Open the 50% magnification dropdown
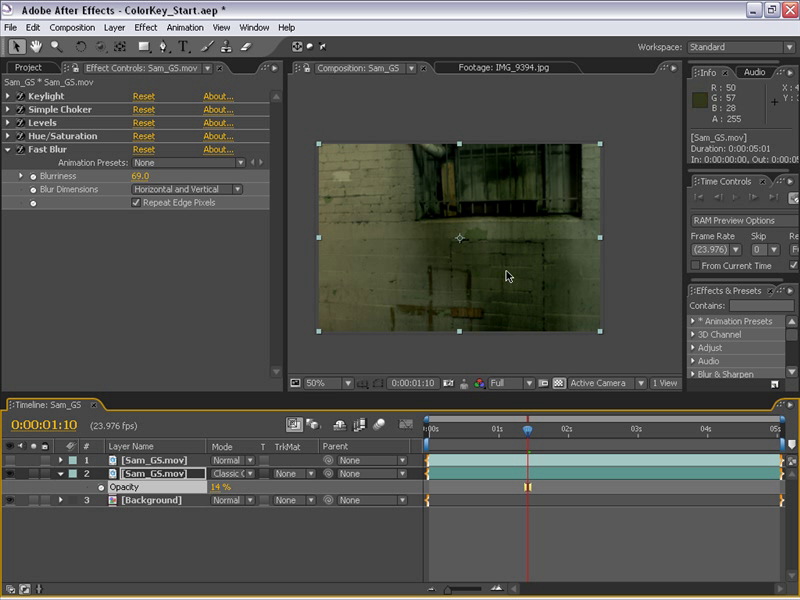 (x=329, y=383)
